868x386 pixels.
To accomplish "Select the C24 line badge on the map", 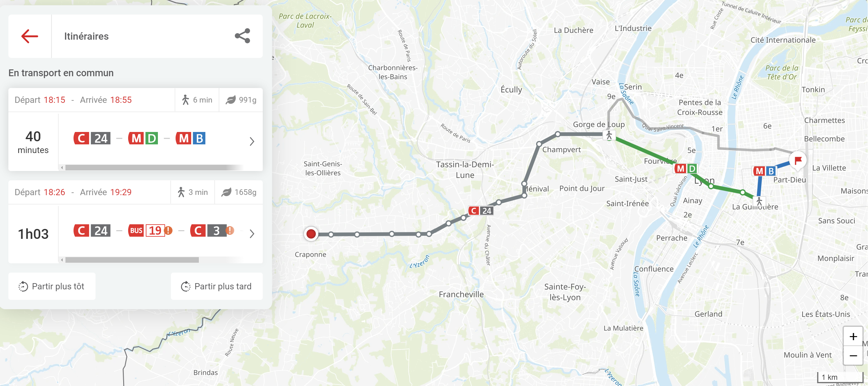I will 481,211.
